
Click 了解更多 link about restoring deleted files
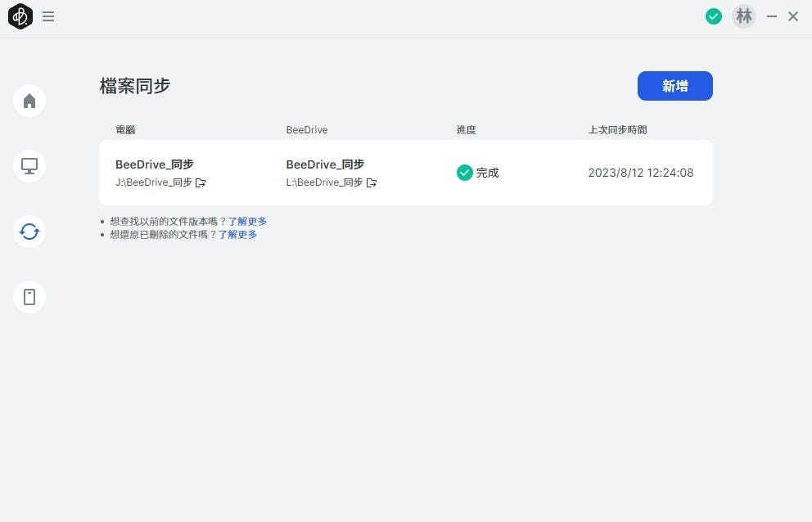pos(237,234)
